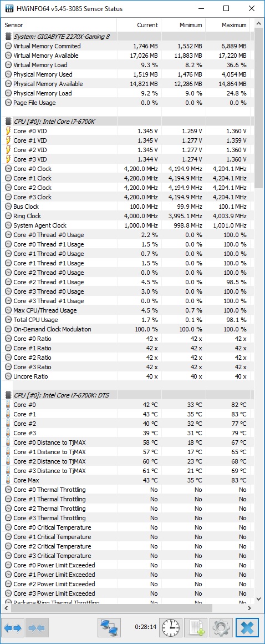Click the Maximum column header
265x644 pixels.
[x=228, y=25]
